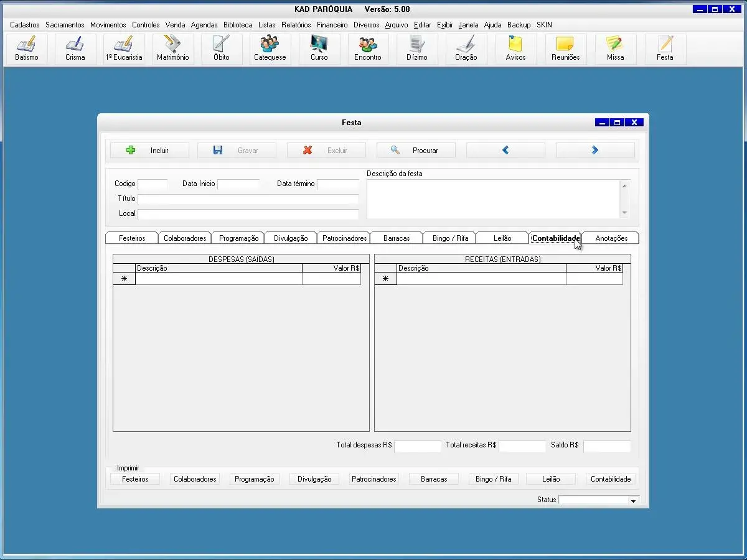This screenshot has height=560, width=747.
Task: Open the Dízimo toolbar icon
Action: click(417, 49)
